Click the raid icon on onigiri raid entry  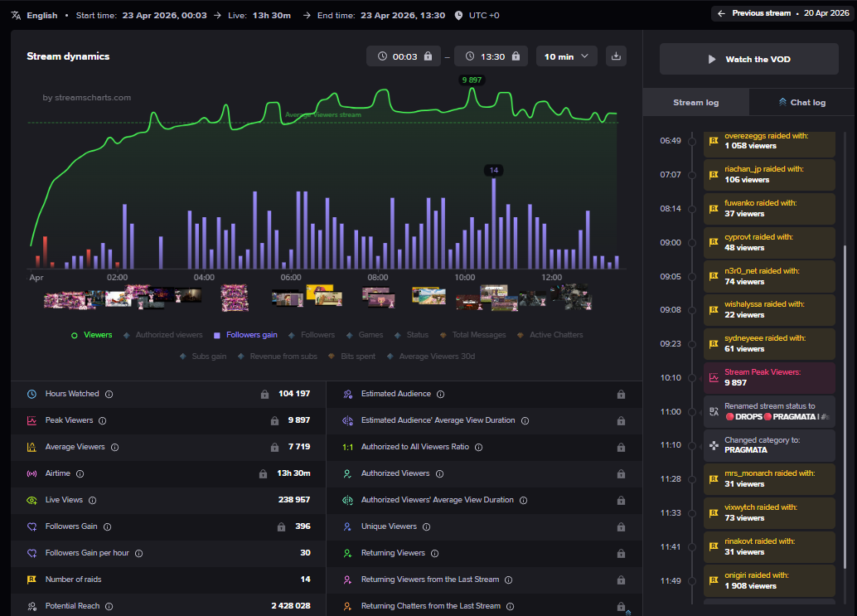point(714,580)
